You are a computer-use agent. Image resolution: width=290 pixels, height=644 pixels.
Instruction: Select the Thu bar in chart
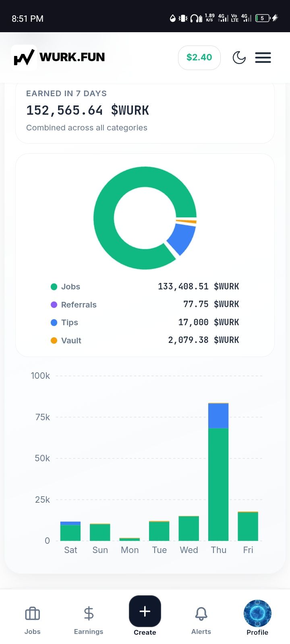[x=218, y=472]
